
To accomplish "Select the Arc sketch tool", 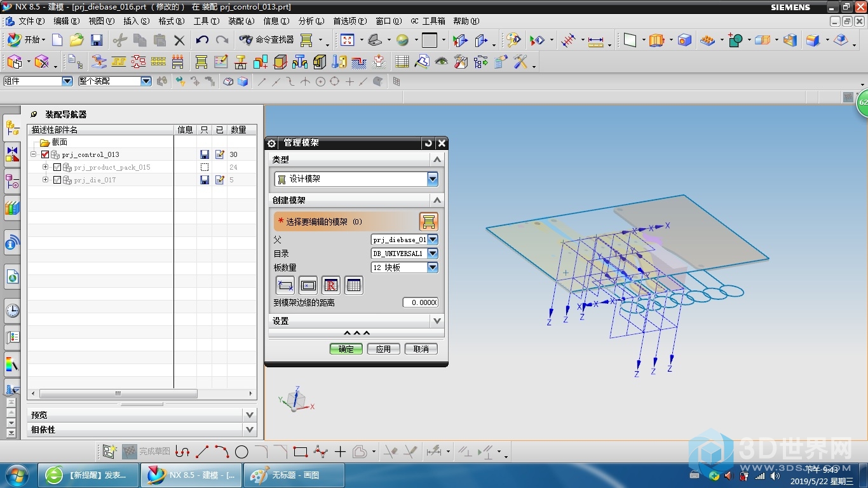I will (222, 452).
